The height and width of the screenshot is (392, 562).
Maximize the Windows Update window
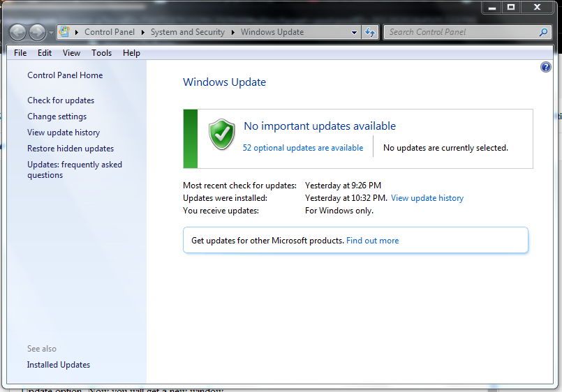(511, 7)
